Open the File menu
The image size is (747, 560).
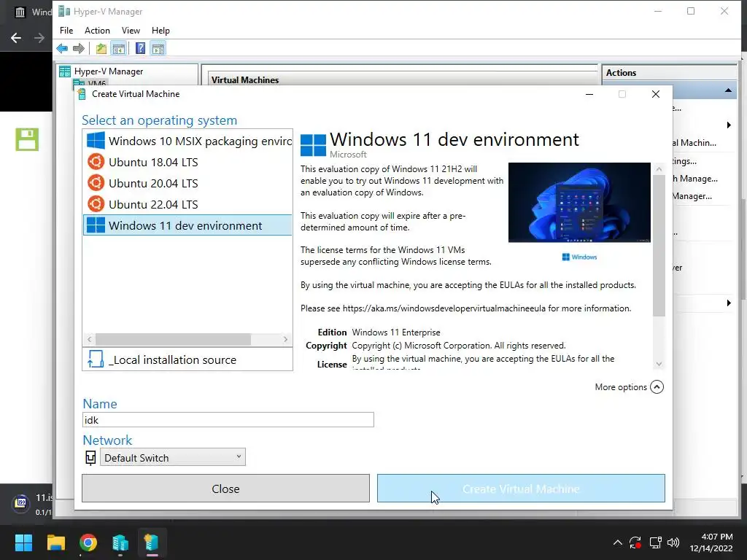click(x=66, y=31)
